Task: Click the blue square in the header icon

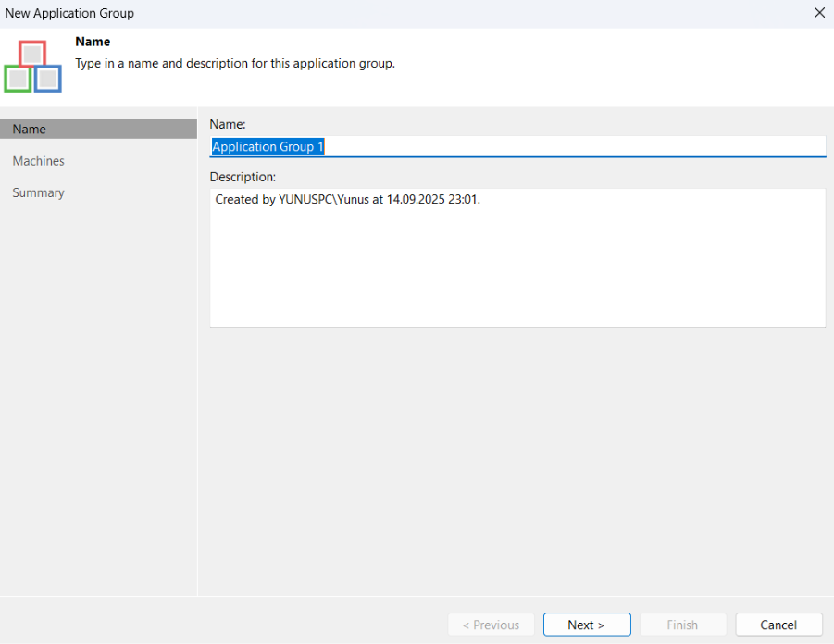Action: 48,79
